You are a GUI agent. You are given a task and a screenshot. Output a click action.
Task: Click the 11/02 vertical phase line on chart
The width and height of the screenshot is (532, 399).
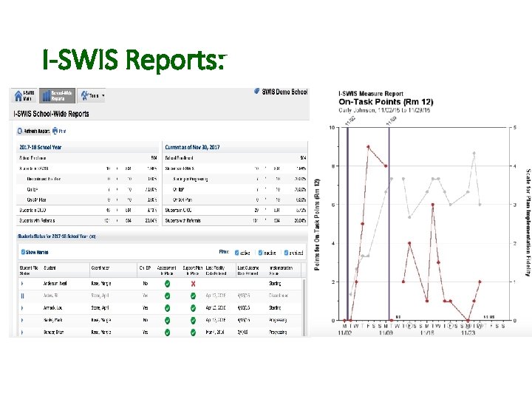[x=347, y=224]
